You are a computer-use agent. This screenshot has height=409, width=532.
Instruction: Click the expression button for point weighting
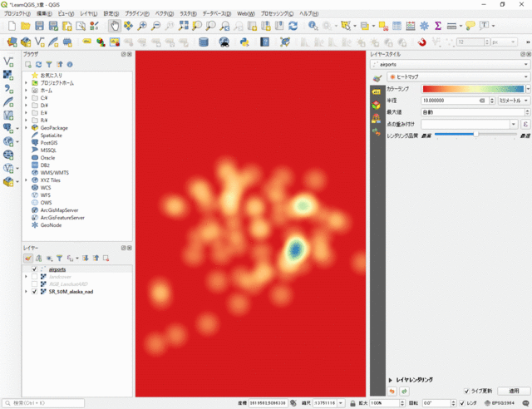(x=526, y=124)
